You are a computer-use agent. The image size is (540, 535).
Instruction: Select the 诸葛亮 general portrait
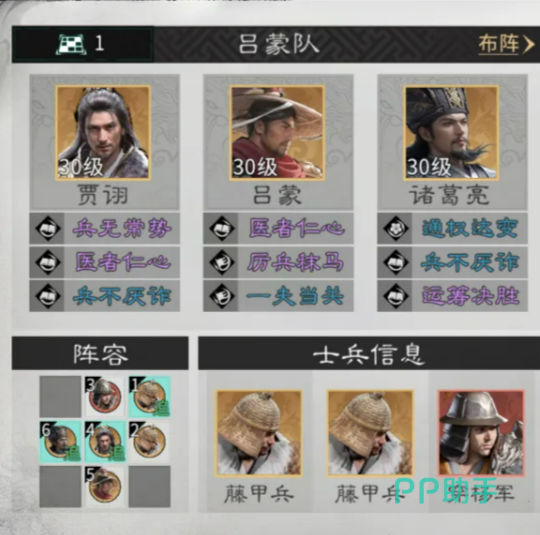tap(451, 133)
